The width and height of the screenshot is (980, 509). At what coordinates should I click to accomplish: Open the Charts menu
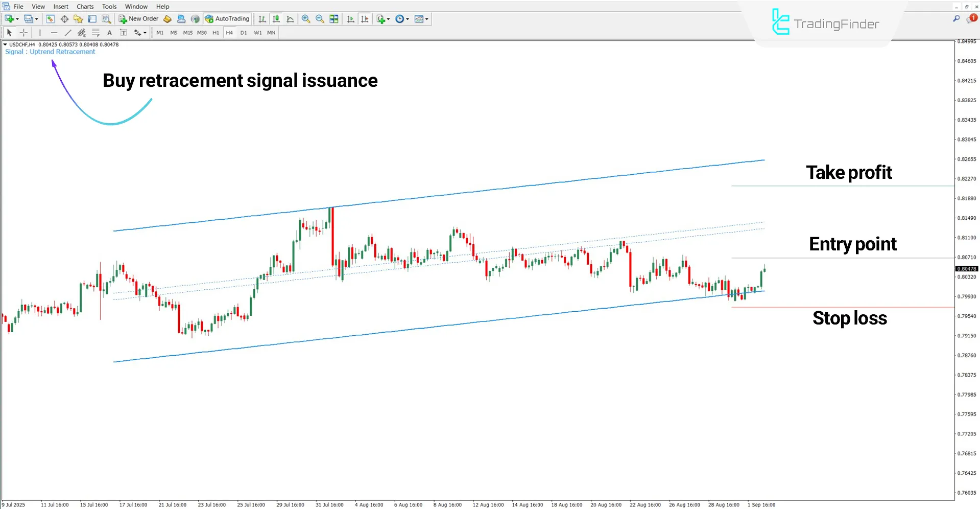point(85,7)
